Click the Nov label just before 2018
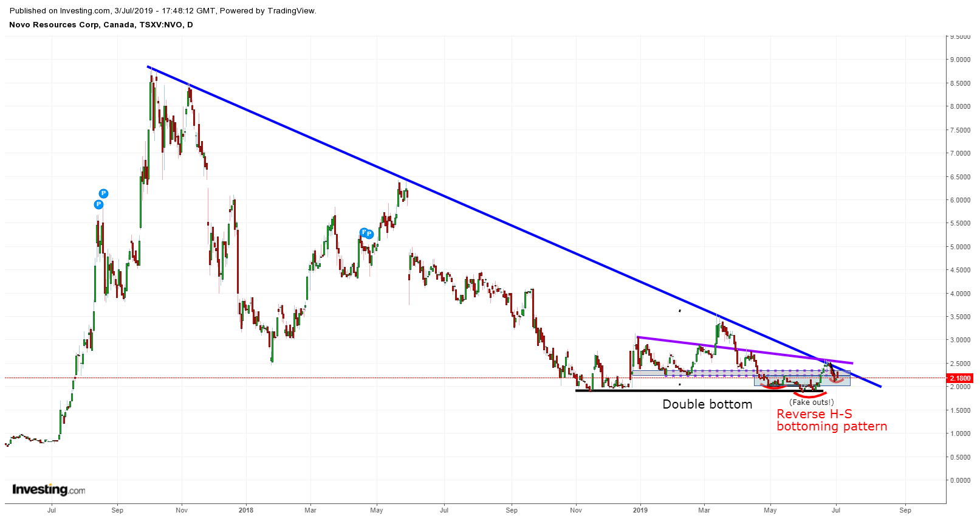Screen dimensions: 980x518 click(182, 510)
